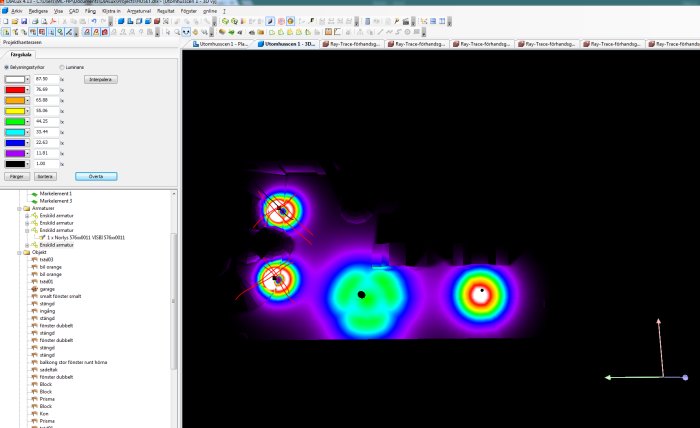
Task: Click the red cube render icon
Action: tap(157, 21)
